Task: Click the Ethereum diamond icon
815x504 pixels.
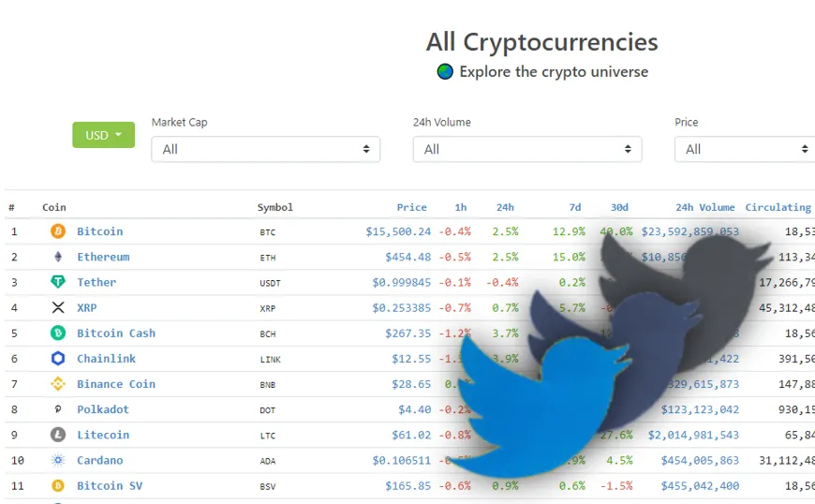Action: [x=58, y=257]
